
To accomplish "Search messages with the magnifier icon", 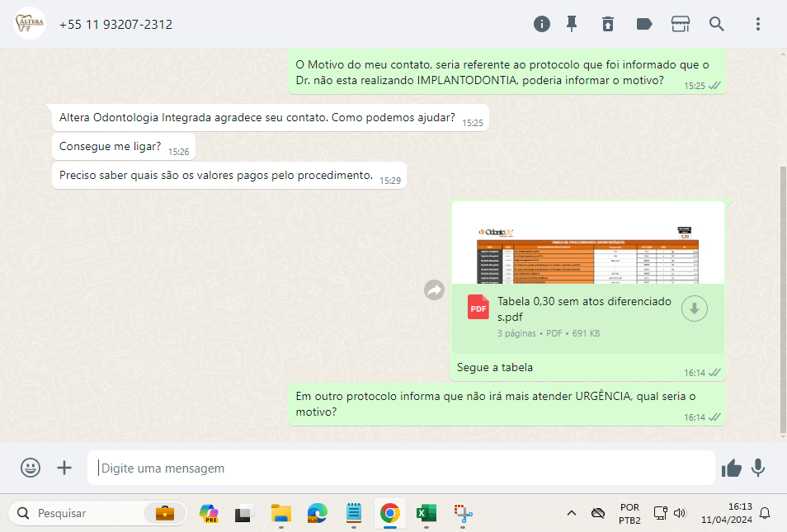I will coord(716,24).
